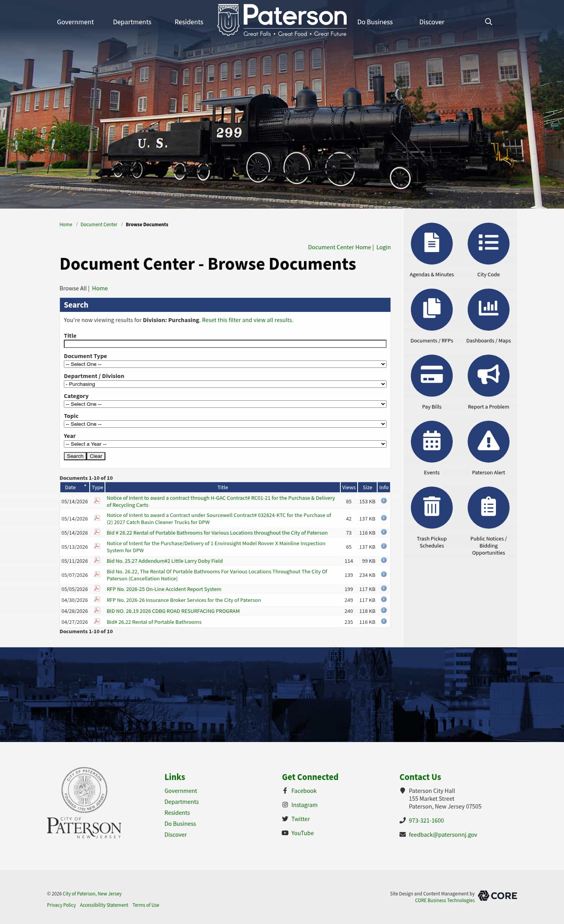Click info icon for Bid# 26.22 Rental of Portable Bathrooms
The image size is (564, 924).
point(384,621)
